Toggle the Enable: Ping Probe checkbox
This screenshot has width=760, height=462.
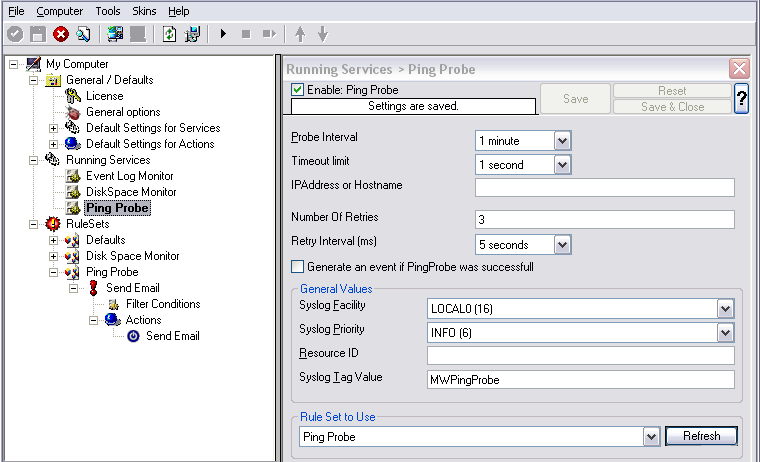(297, 90)
